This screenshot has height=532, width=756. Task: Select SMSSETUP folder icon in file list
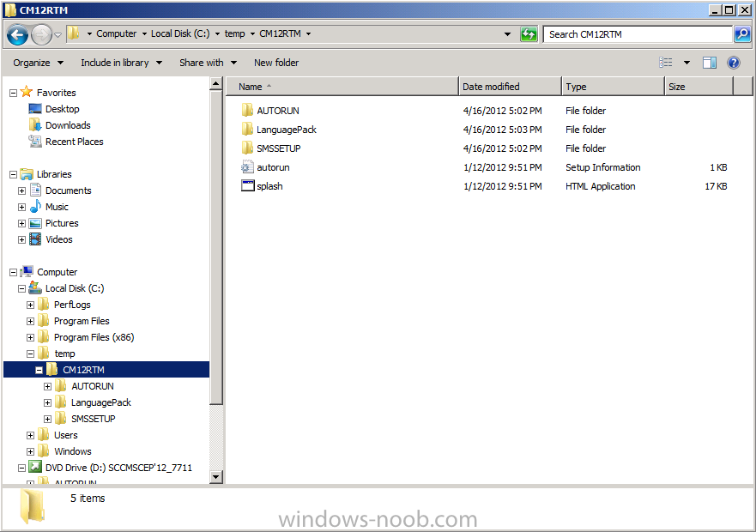point(247,148)
